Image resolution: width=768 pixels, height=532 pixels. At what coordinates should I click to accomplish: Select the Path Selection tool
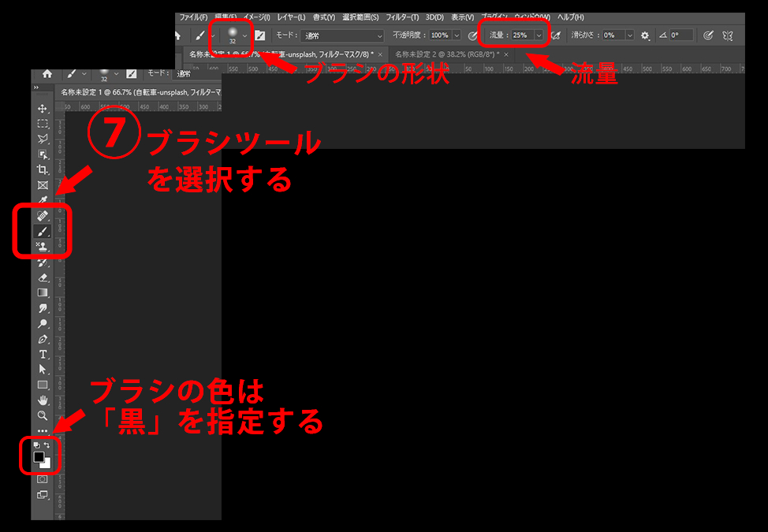pyautogui.click(x=43, y=370)
